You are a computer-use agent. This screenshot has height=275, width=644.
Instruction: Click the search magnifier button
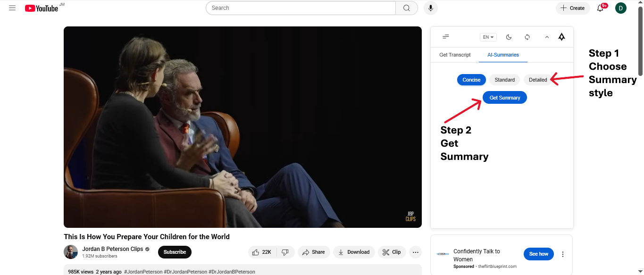(x=407, y=8)
